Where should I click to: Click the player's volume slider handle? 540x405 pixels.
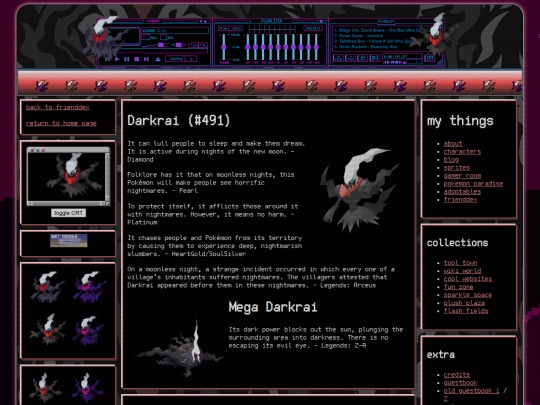coord(161,45)
